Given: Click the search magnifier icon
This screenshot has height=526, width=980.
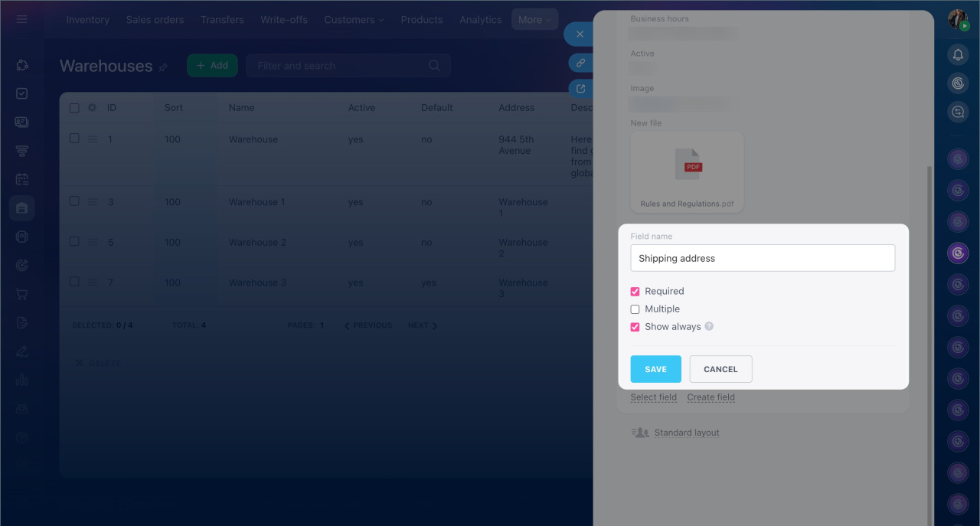Looking at the screenshot, I should pyautogui.click(x=434, y=66).
